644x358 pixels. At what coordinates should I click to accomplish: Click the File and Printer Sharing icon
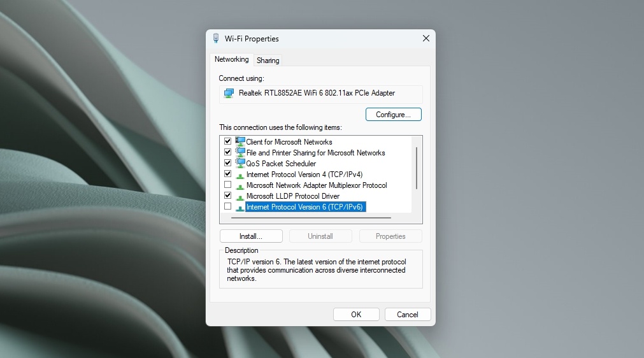tap(240, 152)
